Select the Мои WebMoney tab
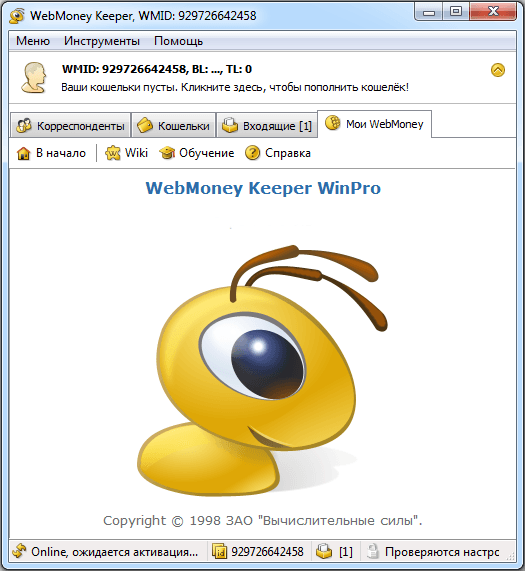 point(375,124)
